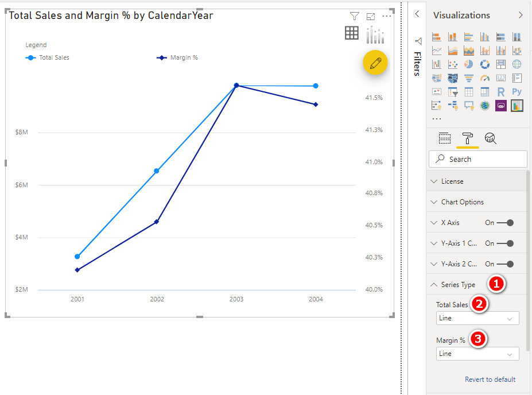Select the Python visual icon
The width and height of the screenshot is (532, 395).
coord(517,92)
